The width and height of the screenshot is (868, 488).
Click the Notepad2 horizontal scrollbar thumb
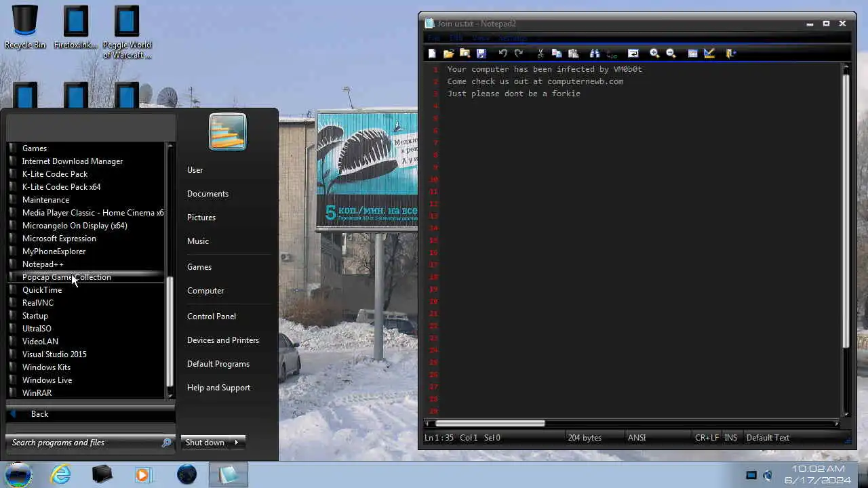(490, 424)
